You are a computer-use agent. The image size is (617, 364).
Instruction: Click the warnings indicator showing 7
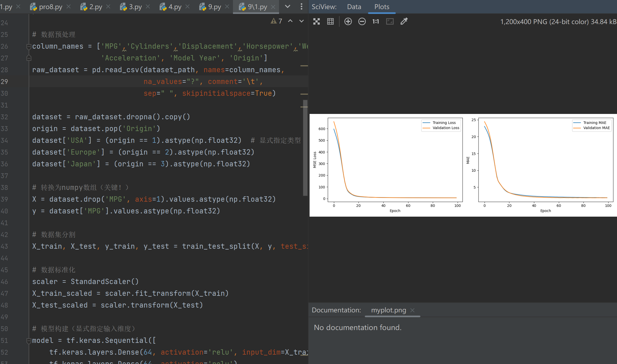[276, 21]
